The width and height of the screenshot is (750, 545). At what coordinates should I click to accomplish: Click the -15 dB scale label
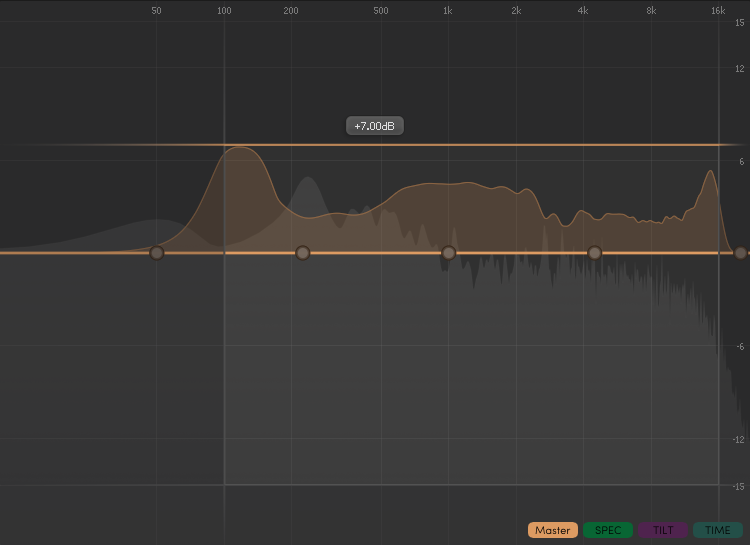click(738, 486)
